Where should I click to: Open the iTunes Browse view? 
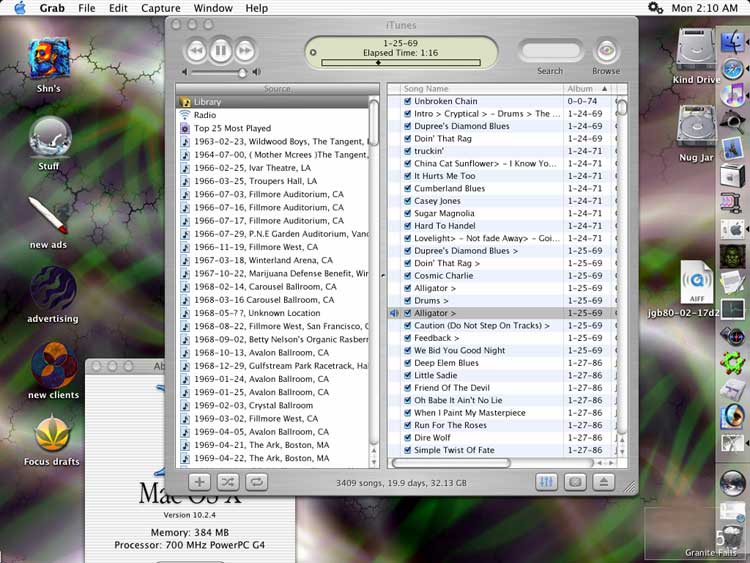pos(606,51)
